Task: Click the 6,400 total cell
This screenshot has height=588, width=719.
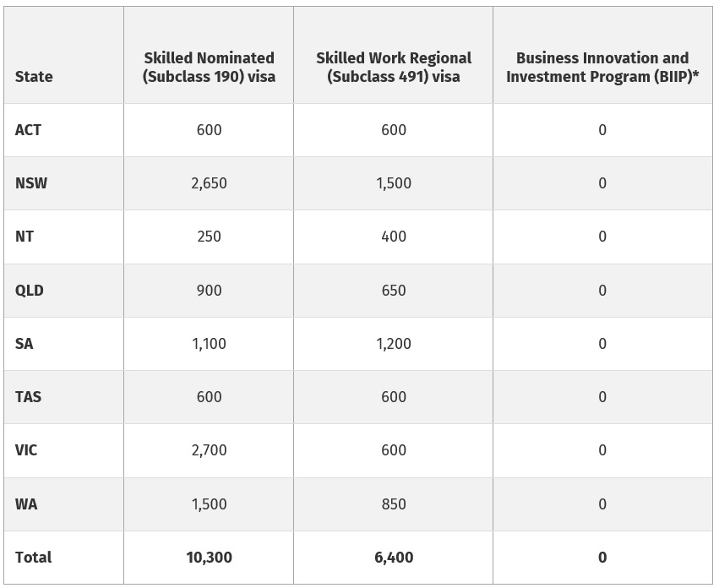Action: [394, 558]
